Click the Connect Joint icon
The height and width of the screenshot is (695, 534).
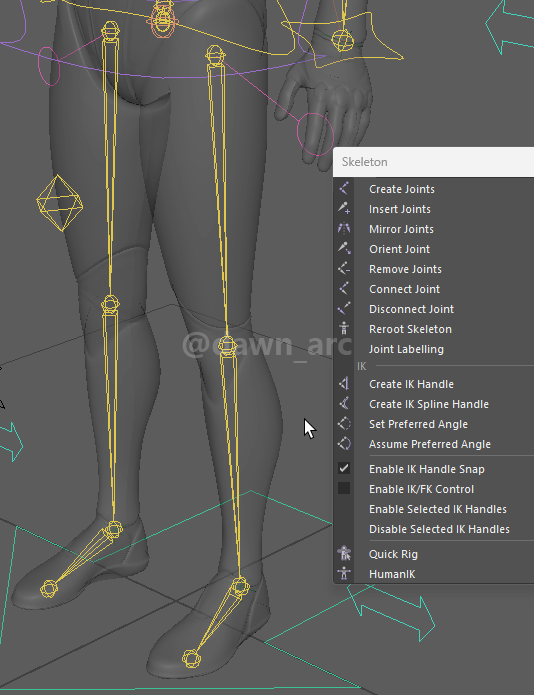[344, 289]
